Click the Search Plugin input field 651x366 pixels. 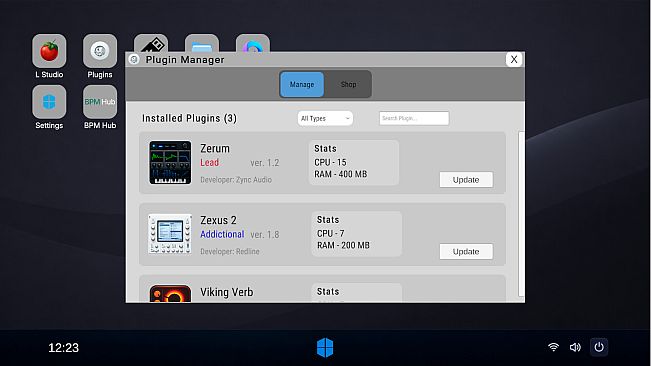414,118
